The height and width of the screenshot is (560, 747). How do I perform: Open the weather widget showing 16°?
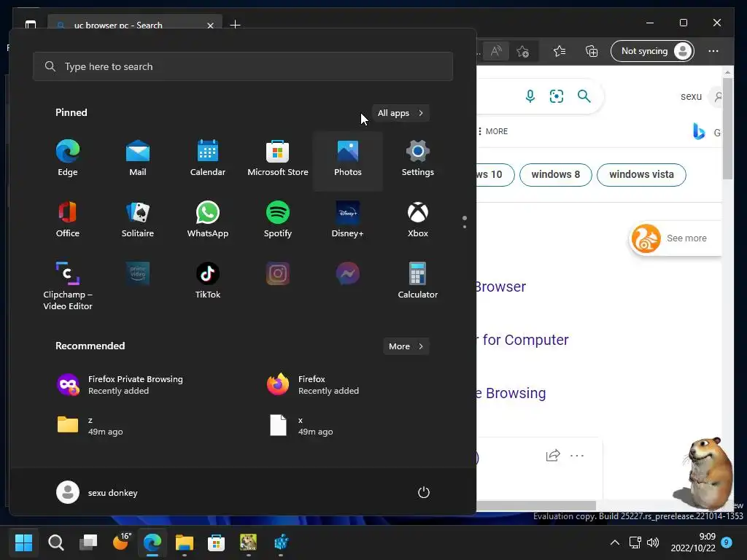point(121,542)
